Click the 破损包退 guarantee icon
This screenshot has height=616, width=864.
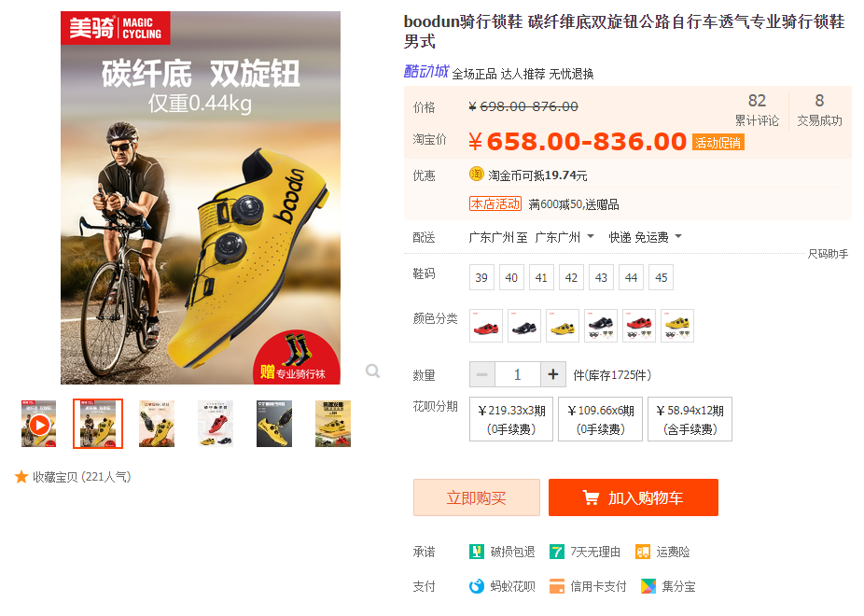coord(477,552)
